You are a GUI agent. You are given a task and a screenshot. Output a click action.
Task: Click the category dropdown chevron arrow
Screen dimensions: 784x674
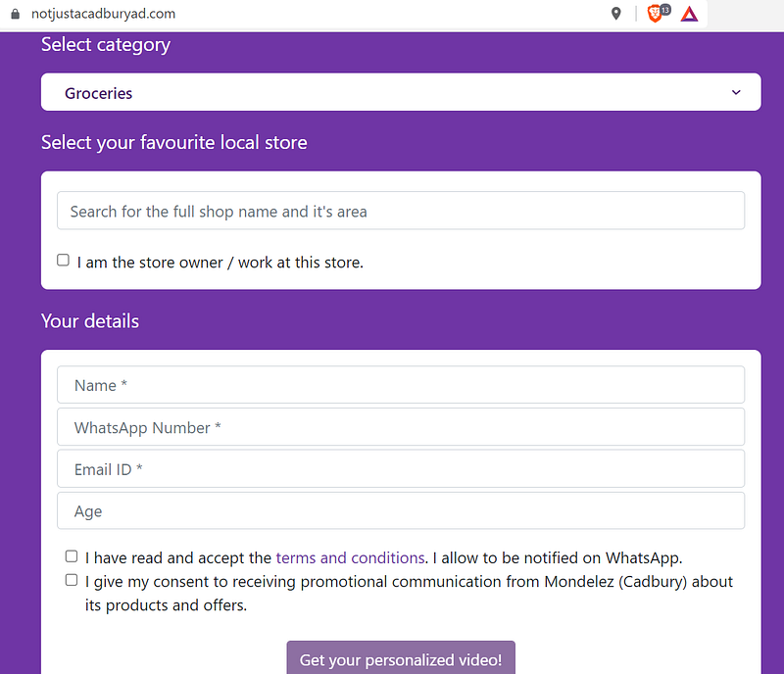tap(736, 93)
